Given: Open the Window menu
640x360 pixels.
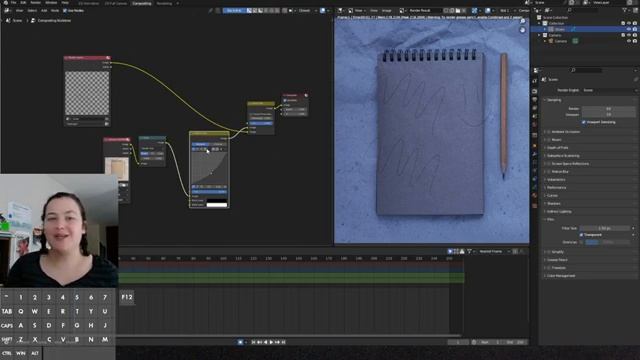Looking at the screenshot, I should tap(51, 3).
